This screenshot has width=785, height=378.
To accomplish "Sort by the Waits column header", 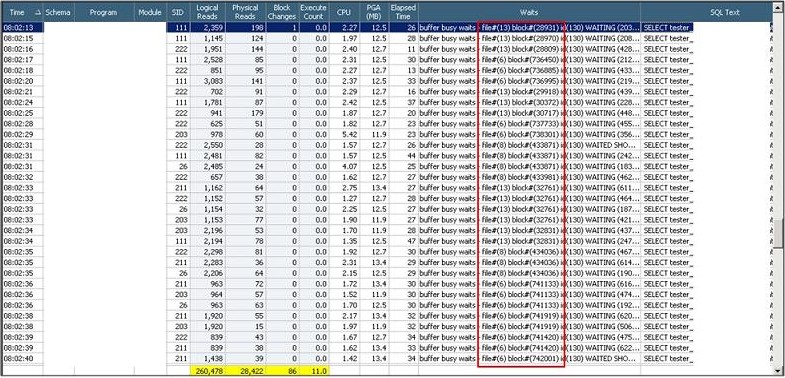I will tap(529, 13).
